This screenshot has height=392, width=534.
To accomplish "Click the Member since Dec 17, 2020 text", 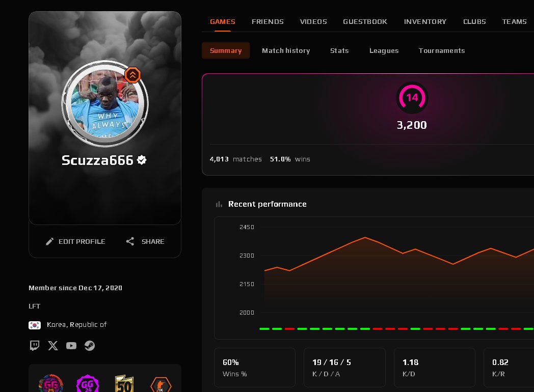I will pyautogui.click(x=75, y=288).
